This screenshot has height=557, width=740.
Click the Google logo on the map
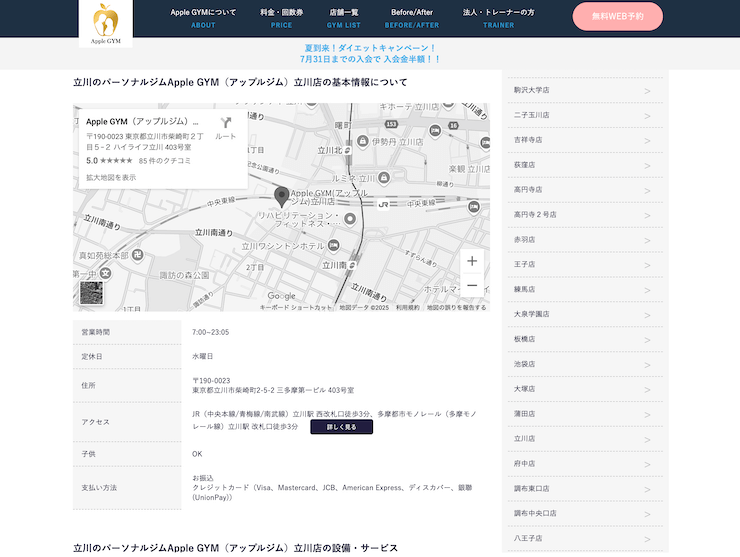point(281,296)
